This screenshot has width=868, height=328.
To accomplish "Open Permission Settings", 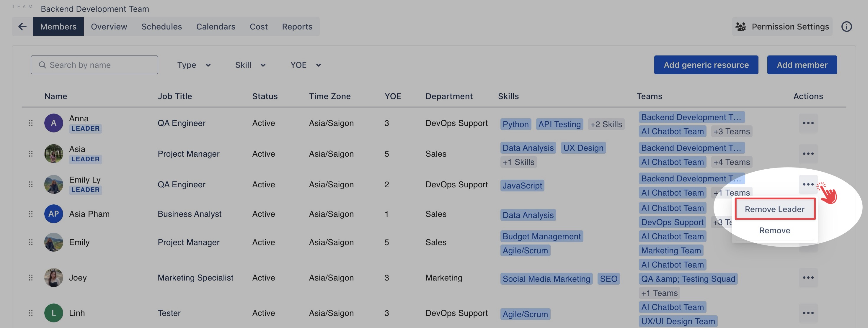I will pos(782,27).
